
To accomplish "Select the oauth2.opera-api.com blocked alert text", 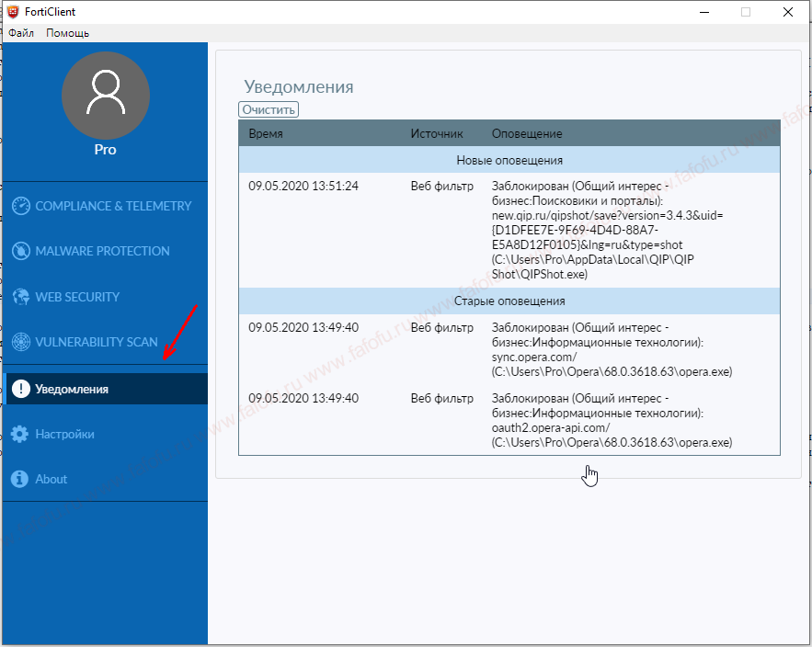I will 612,420.
